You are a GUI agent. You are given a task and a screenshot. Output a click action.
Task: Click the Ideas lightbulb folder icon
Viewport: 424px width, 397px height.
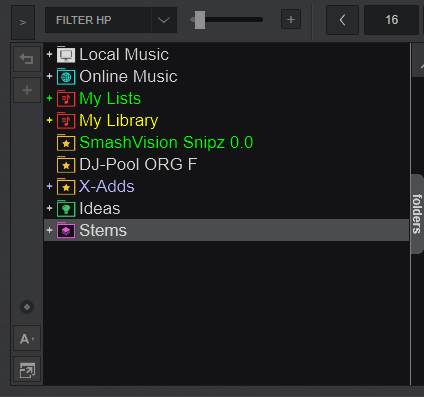(x=66, y=209)
